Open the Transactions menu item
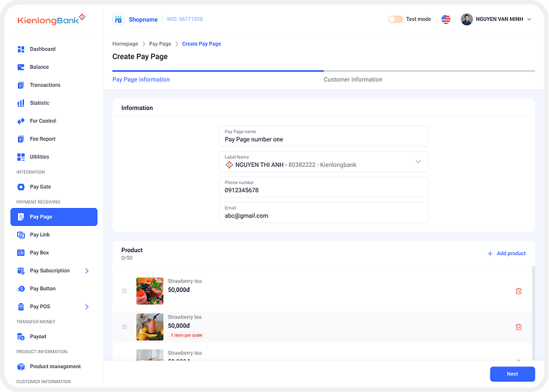Image resolution: width=549 pixels, height=392 pixels. pyautogui.click(x=54, y=85)
